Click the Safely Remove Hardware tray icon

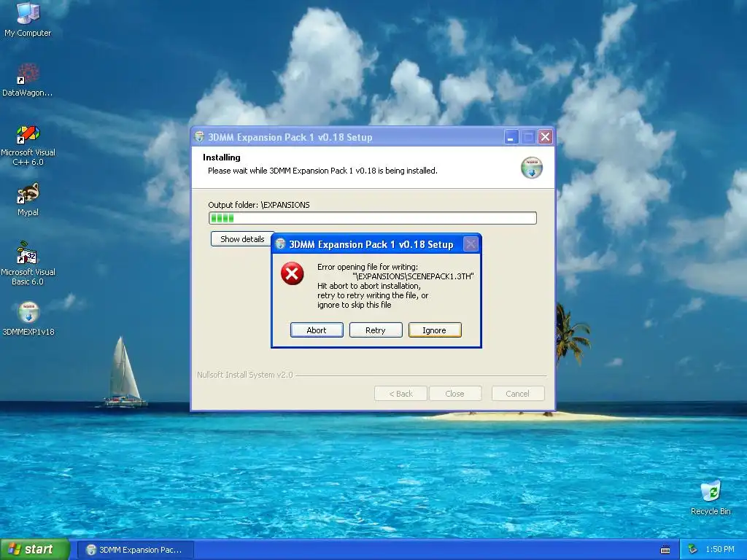(693, 549)
